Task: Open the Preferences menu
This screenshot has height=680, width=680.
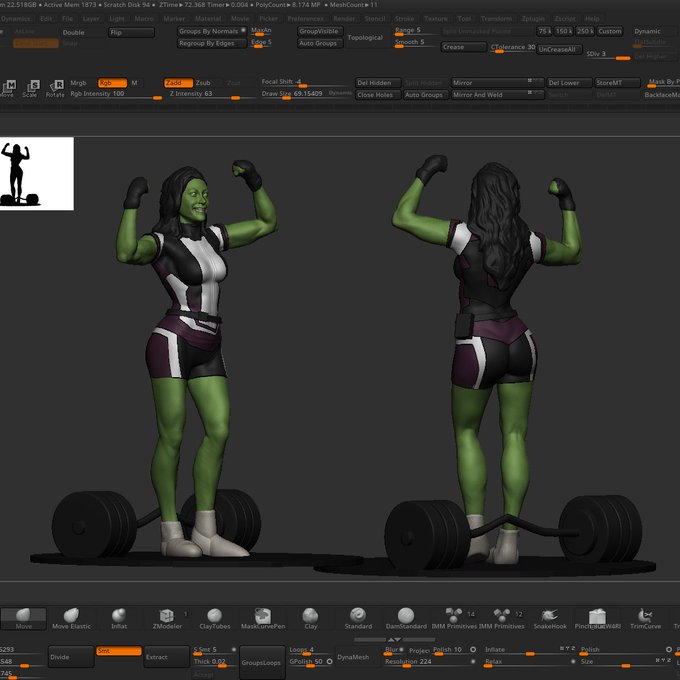Action: 306,19
